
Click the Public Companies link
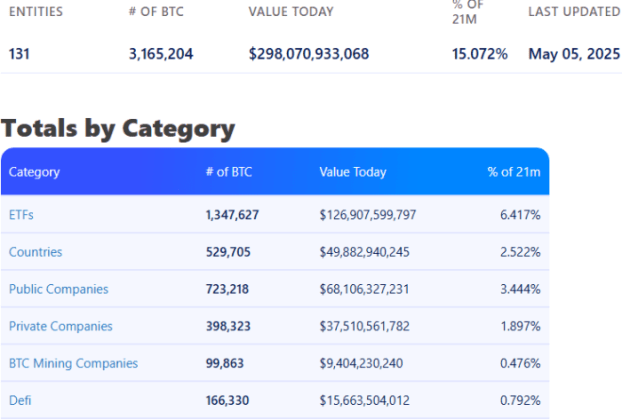pos(58,289)
